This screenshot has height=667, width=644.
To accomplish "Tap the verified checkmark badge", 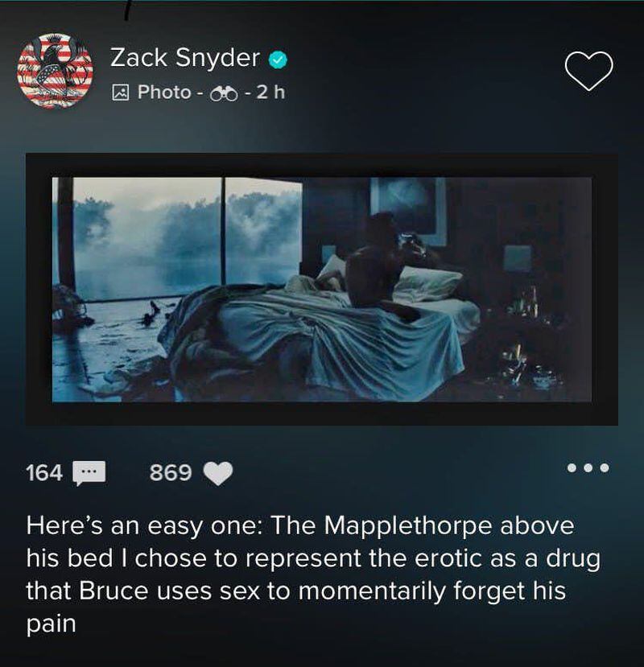I will [278, 59].
